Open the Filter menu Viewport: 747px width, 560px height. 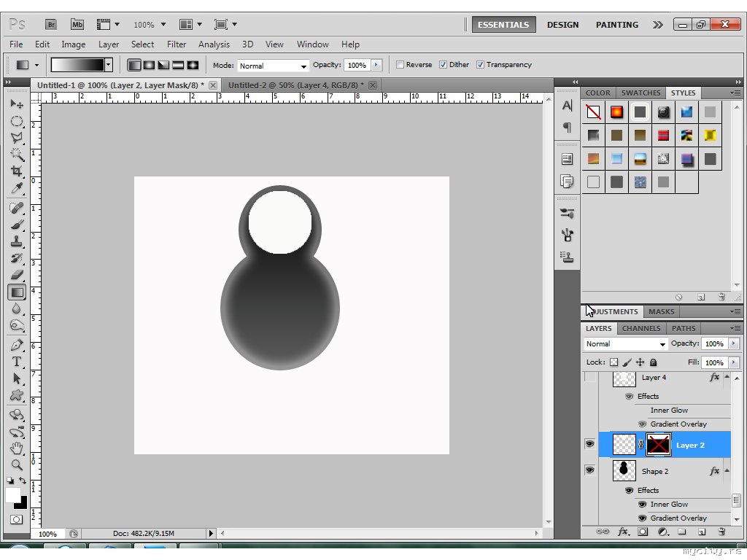pos(177,44)
